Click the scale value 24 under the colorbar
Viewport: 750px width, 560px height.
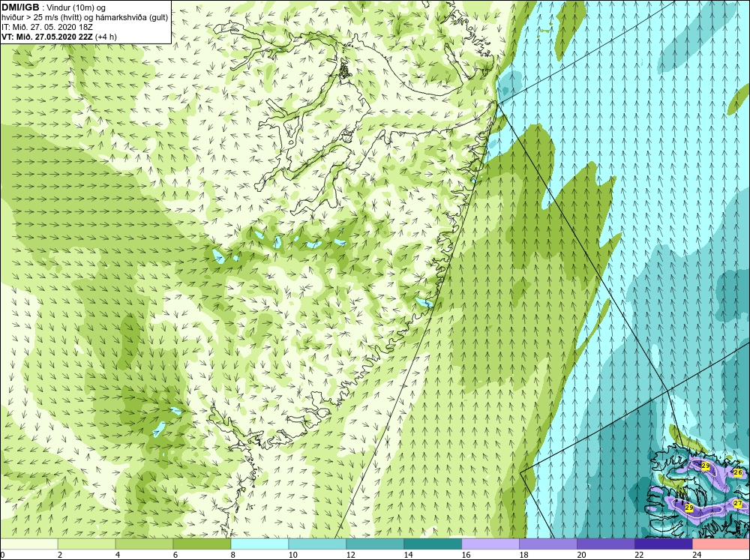(697, 555)
